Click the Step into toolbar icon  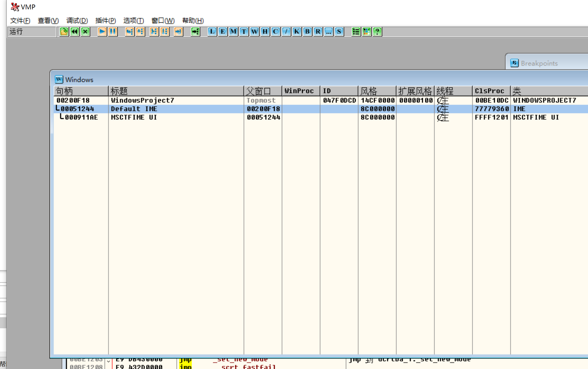click(129, 31)
